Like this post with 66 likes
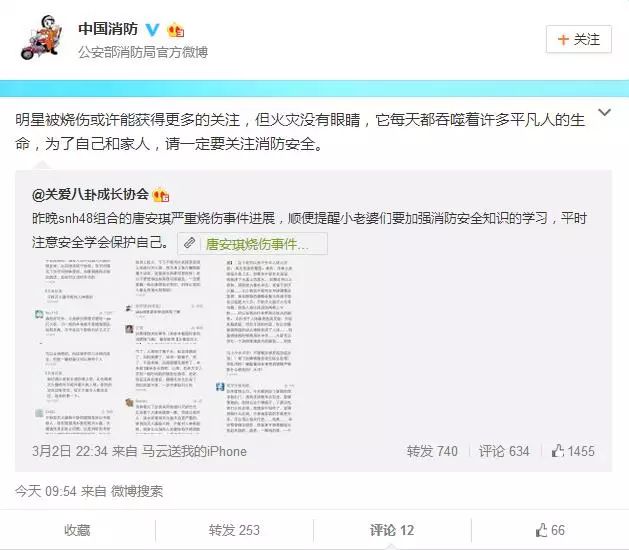 click(x=550, y=530)
